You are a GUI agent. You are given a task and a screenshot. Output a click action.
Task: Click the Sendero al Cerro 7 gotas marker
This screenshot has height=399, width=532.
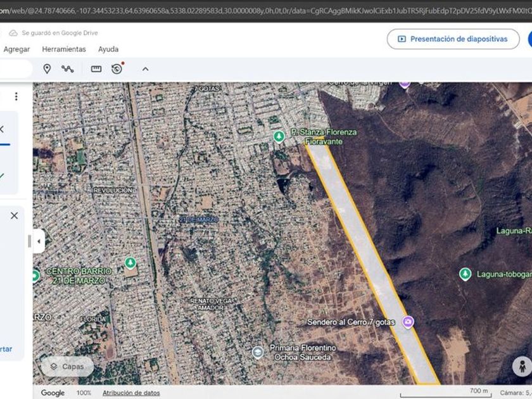pos(408,322)
